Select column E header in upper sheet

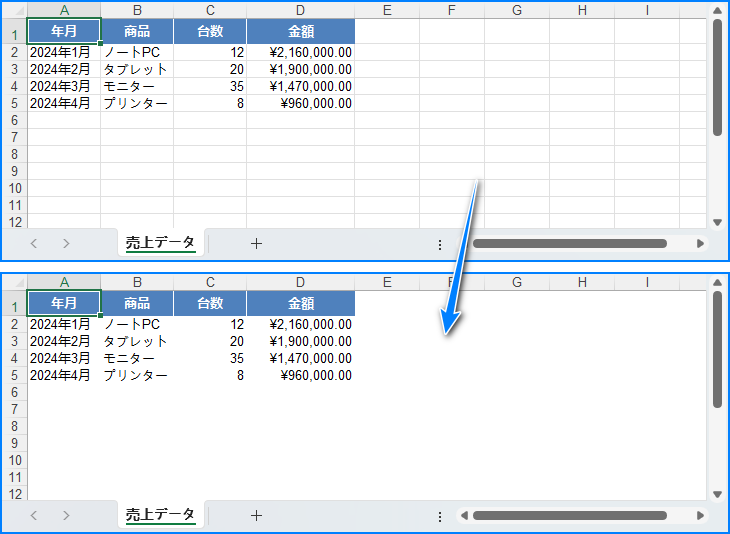(387, 10)
